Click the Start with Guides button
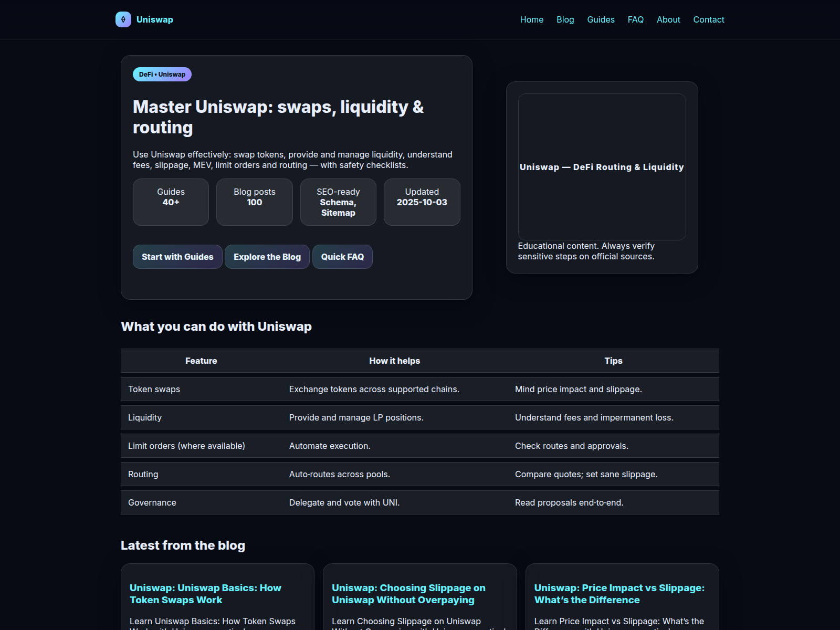 [177, 257]
